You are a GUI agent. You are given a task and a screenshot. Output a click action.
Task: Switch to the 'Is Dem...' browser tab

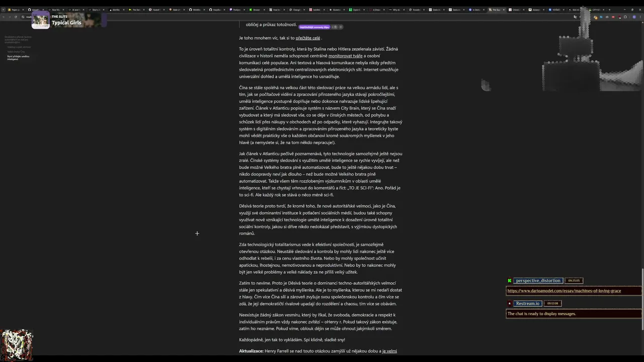(476, 10)
